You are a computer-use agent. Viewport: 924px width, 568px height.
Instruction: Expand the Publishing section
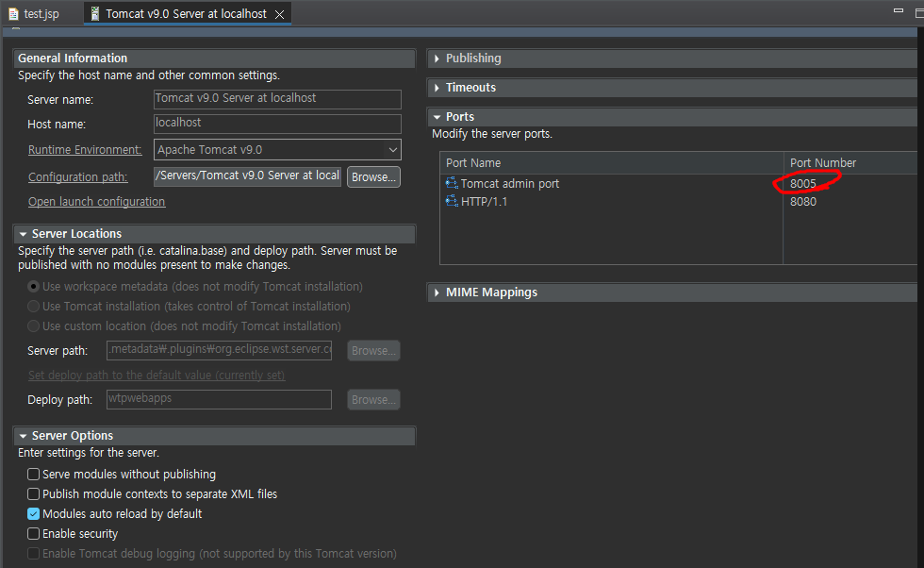coord(437,58)
